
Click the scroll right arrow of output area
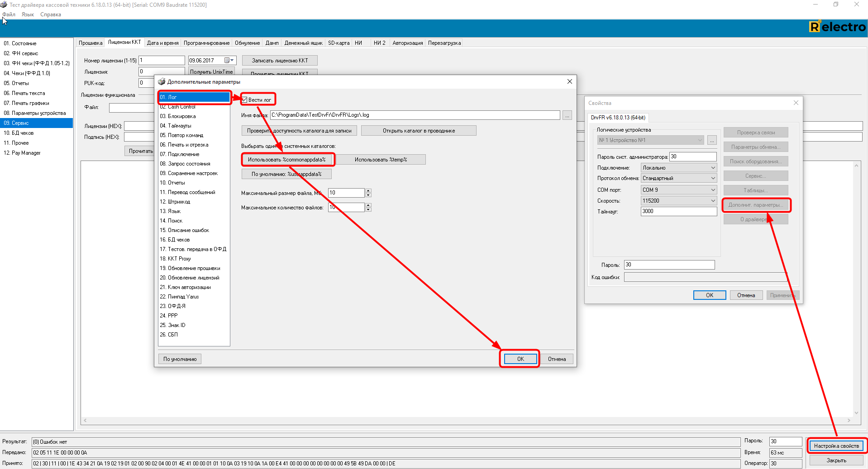click(849, 421)
